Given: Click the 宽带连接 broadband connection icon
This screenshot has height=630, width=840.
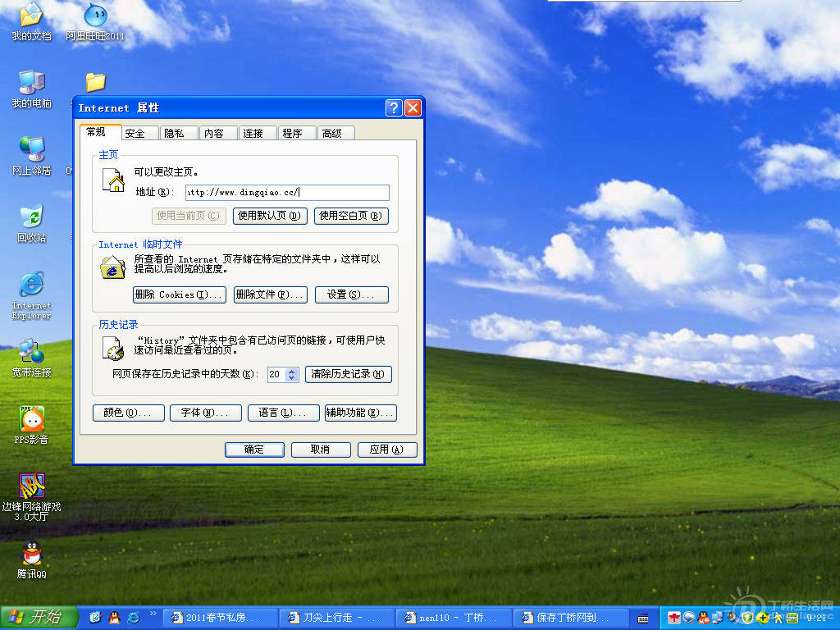Looking at the screenshot, I should tap(31, 352).
